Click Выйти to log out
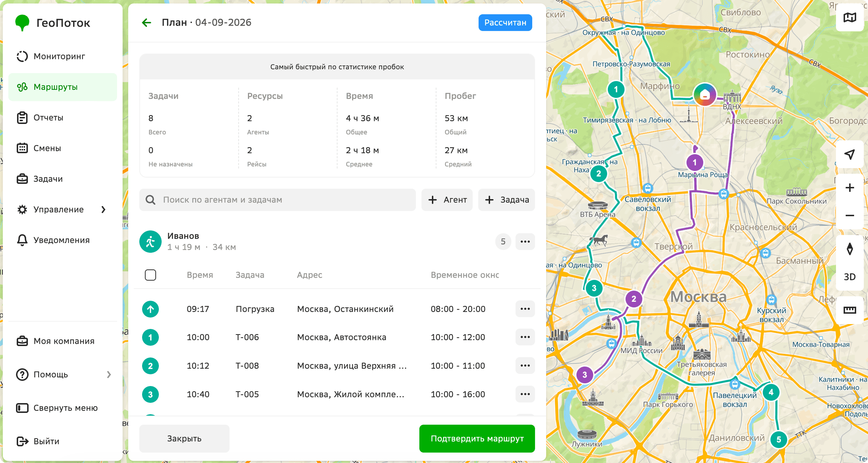 coord(63,441)
